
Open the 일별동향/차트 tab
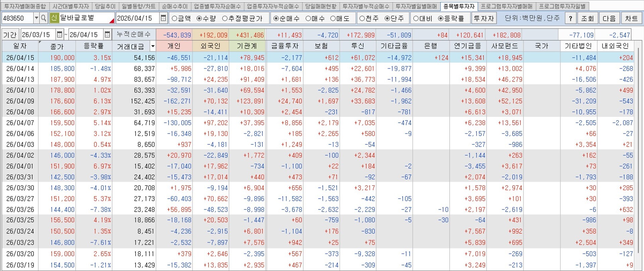[x=139, y=6]
